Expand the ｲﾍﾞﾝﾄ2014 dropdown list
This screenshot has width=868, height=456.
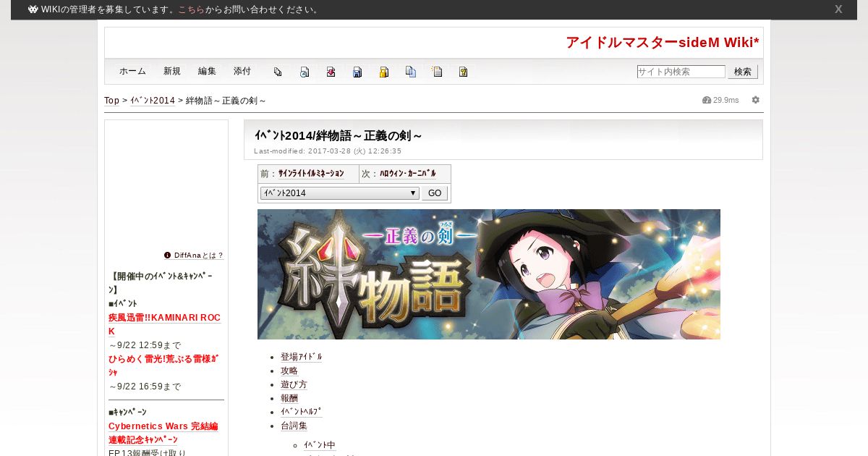coord(340,193)
